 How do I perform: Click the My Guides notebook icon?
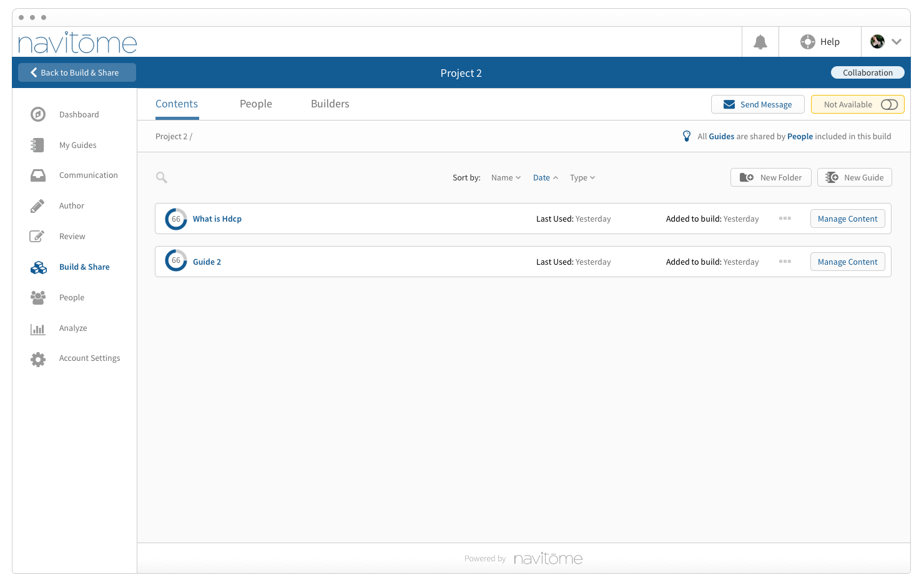tap(37, 145)
